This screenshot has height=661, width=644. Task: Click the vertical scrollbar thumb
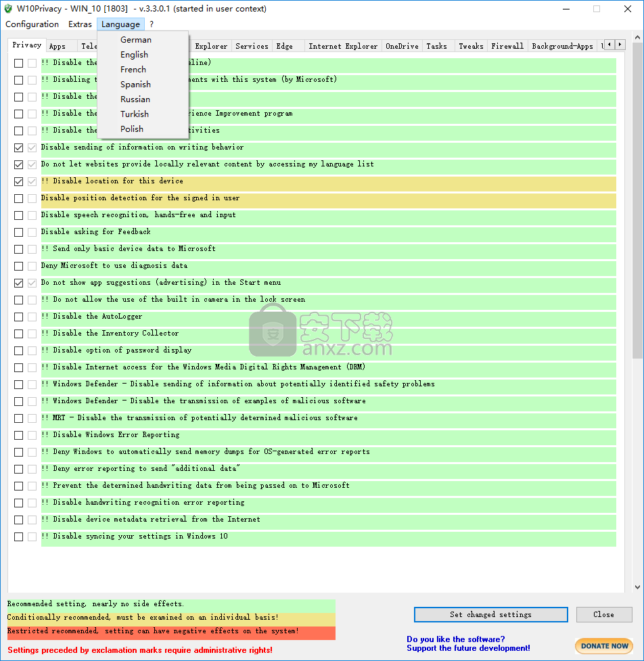click(x=637, y=200)
